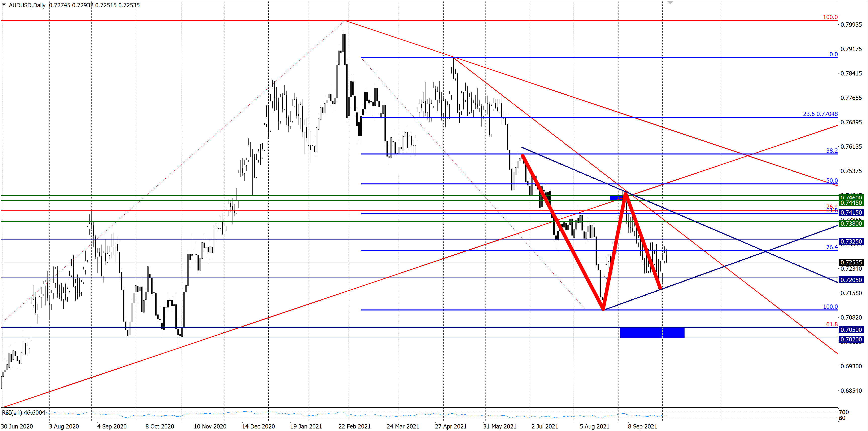Click the large blue rectangle near 0.70500
868x431 pixels.
[x=652, y=332]
